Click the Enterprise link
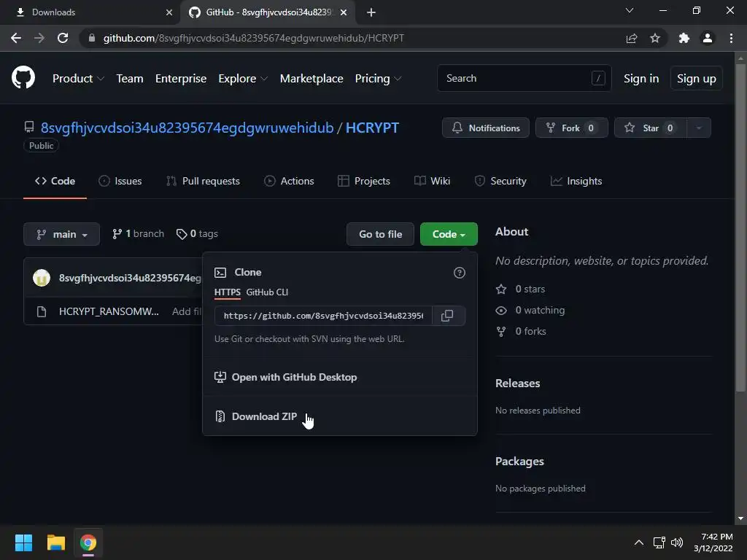The width and height of the screenshot is (747, 560). point(181,79)
